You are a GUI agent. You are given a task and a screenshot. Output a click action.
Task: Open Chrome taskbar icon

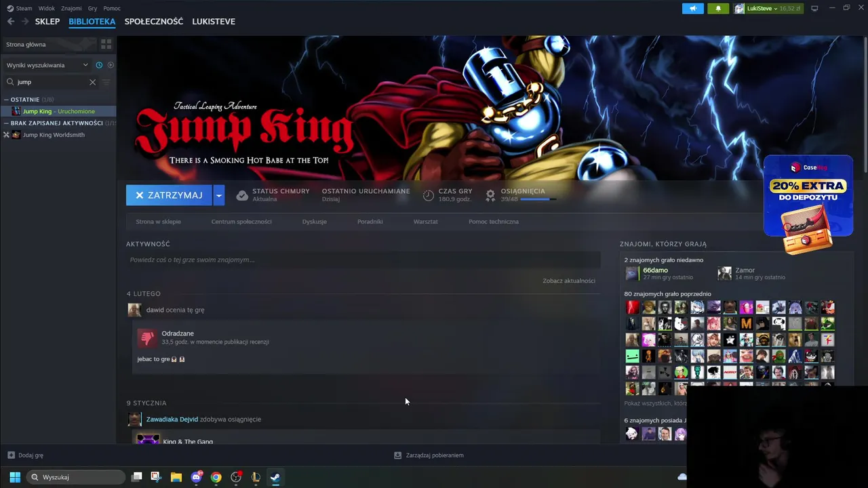tap(216, 477)
